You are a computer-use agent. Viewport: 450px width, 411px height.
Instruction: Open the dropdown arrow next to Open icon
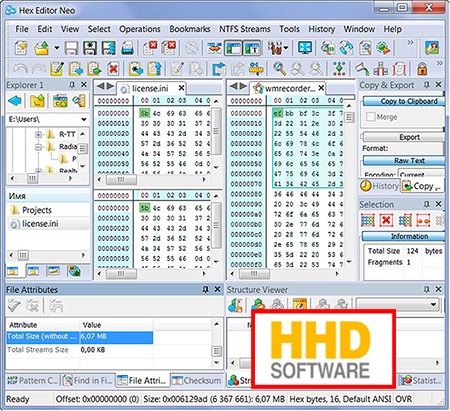57,48
